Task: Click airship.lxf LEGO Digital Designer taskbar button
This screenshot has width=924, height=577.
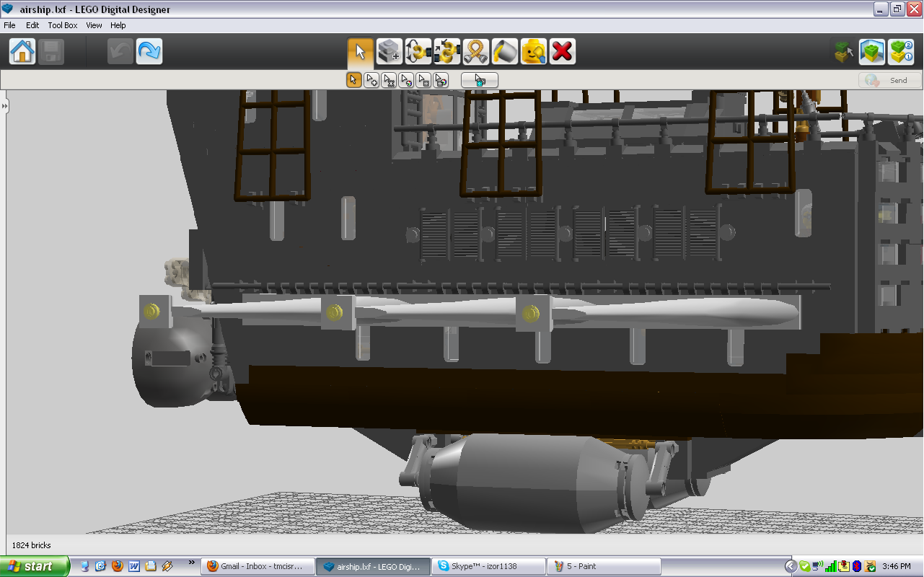Action: 373,566
